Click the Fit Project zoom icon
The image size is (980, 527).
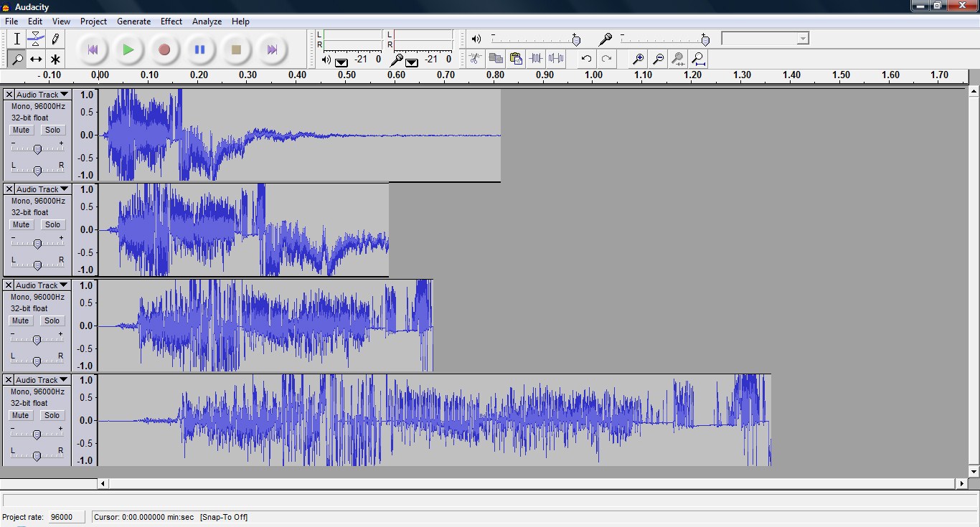(697, 59)
